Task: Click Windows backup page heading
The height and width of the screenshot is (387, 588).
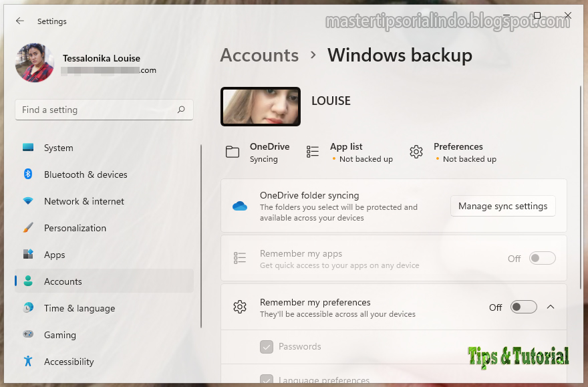Action: click(x=400, y=55)
